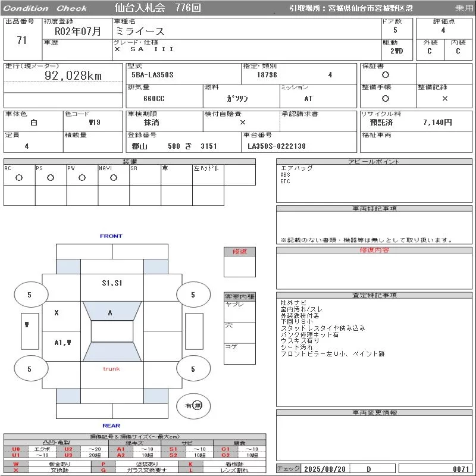Click the trunk label on the car diagram
The width and height of the screenshot is (476, 476).
tap(111, 369)
